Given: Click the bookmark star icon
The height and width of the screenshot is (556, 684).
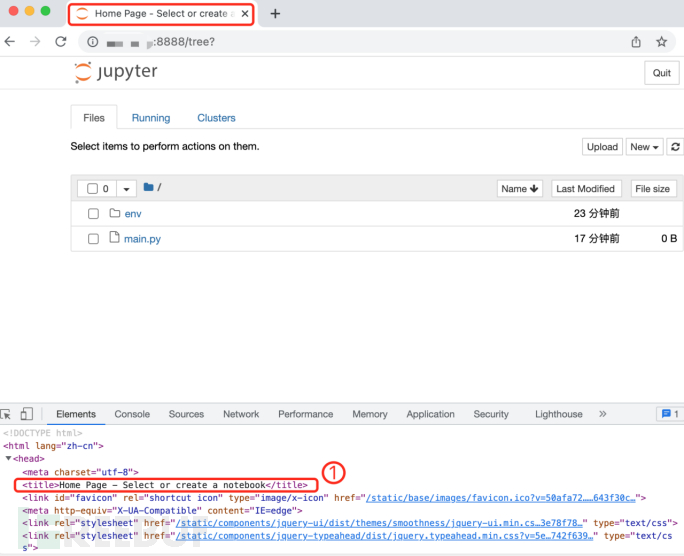Looking at the screenshot, I should pos(661,42).
